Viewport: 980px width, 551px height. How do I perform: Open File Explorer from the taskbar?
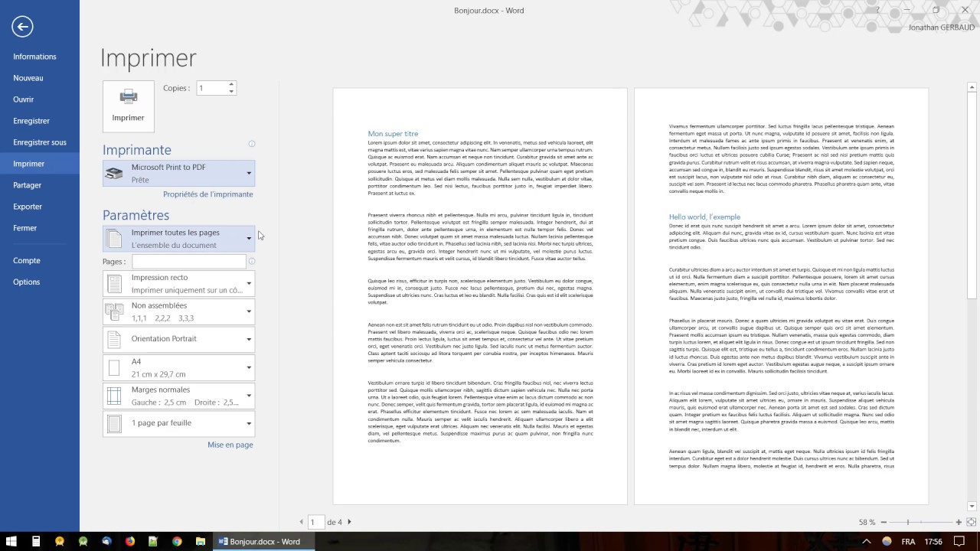click(201, 541)
